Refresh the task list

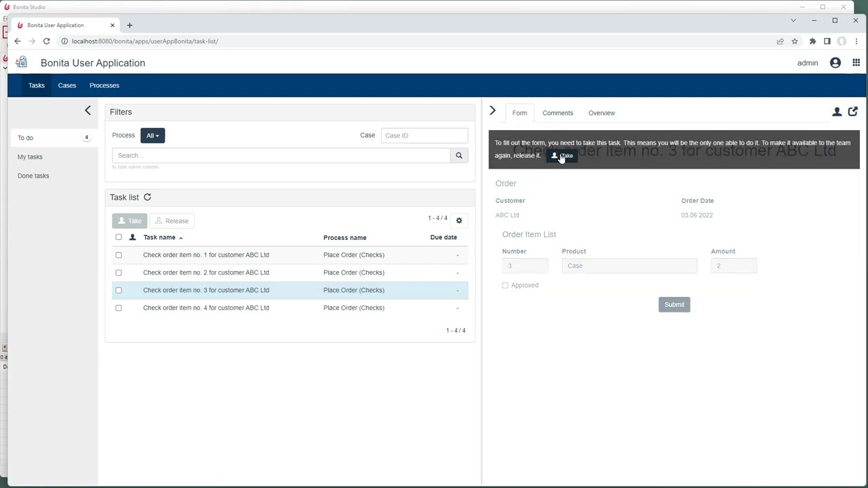coord(147,197)
